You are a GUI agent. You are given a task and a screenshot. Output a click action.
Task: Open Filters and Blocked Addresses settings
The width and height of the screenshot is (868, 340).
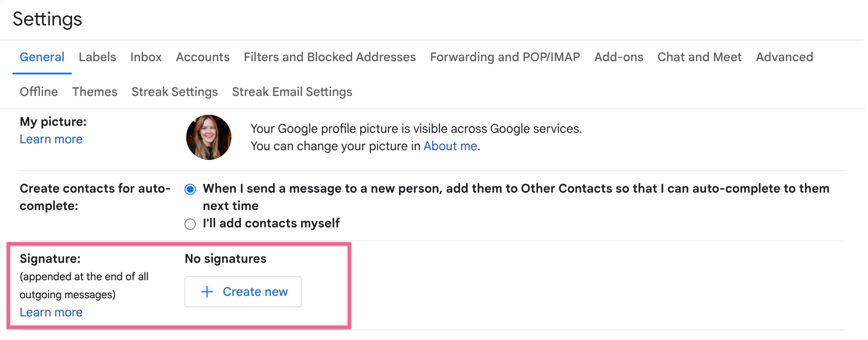pyautogui.click(x=330, y=57)
